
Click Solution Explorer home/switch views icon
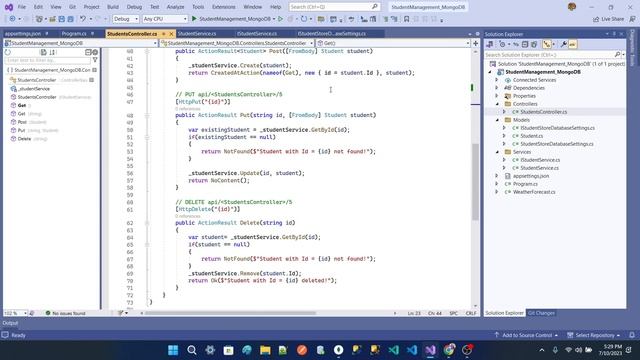[x=490, y=44]
